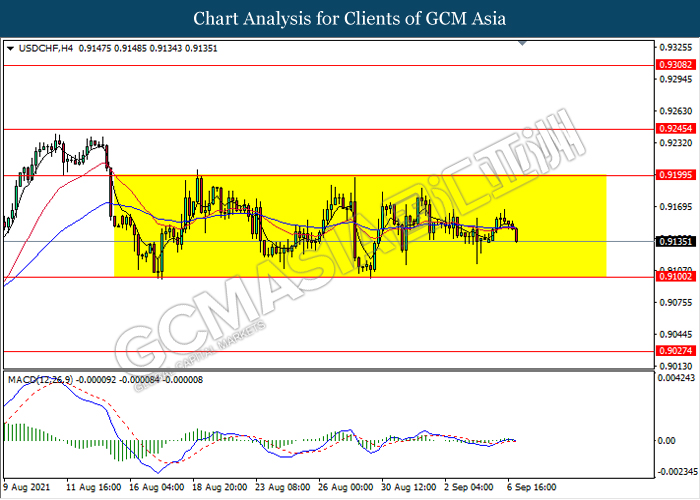Click the 0.92630 price axis value
Viewport: 700px width, 500px height.
click(676, 111)
